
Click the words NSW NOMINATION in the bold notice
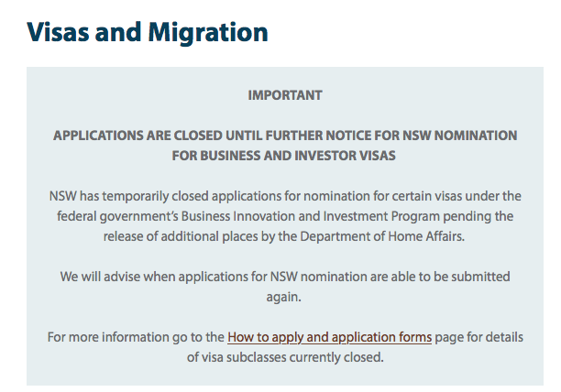click(460, 136)
